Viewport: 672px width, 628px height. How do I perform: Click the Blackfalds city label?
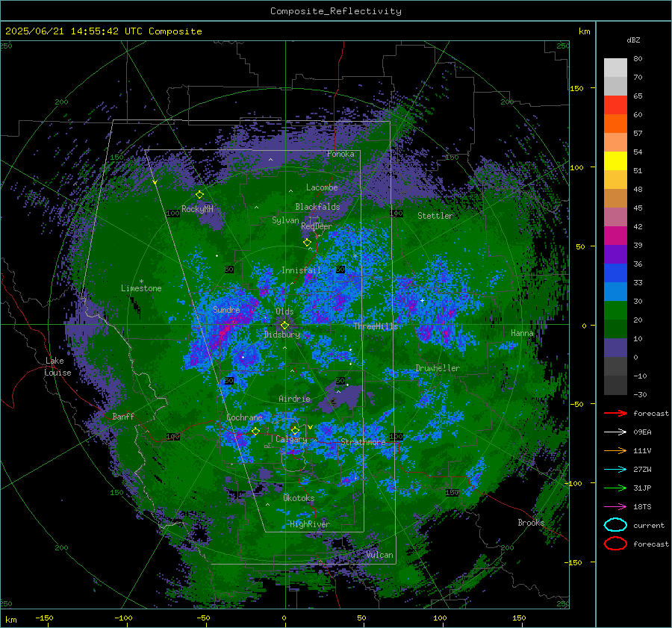[317, 207]
